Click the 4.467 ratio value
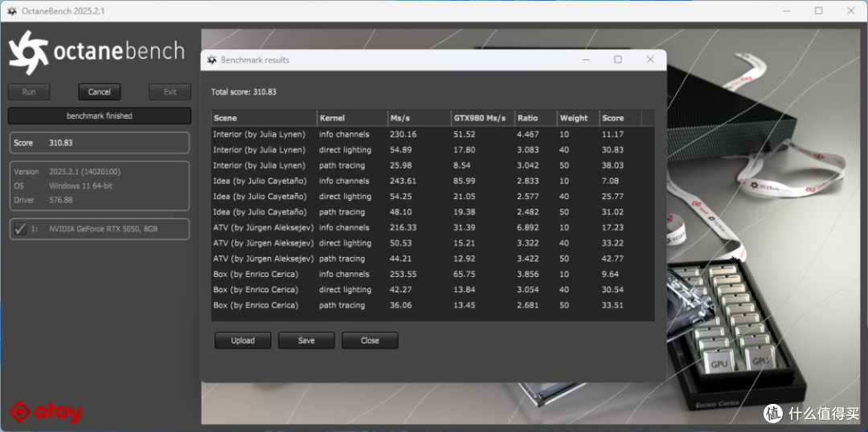Screen dimensions: 868x432 click(527, 134)
